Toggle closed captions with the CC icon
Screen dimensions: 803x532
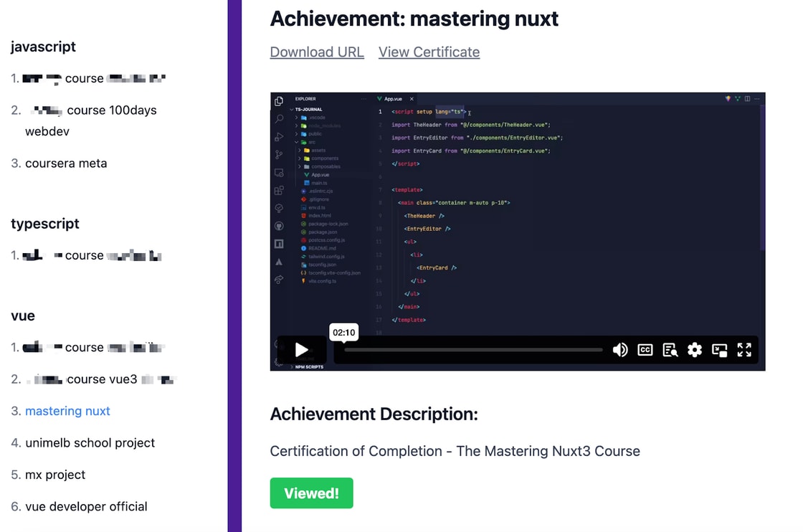645,350
